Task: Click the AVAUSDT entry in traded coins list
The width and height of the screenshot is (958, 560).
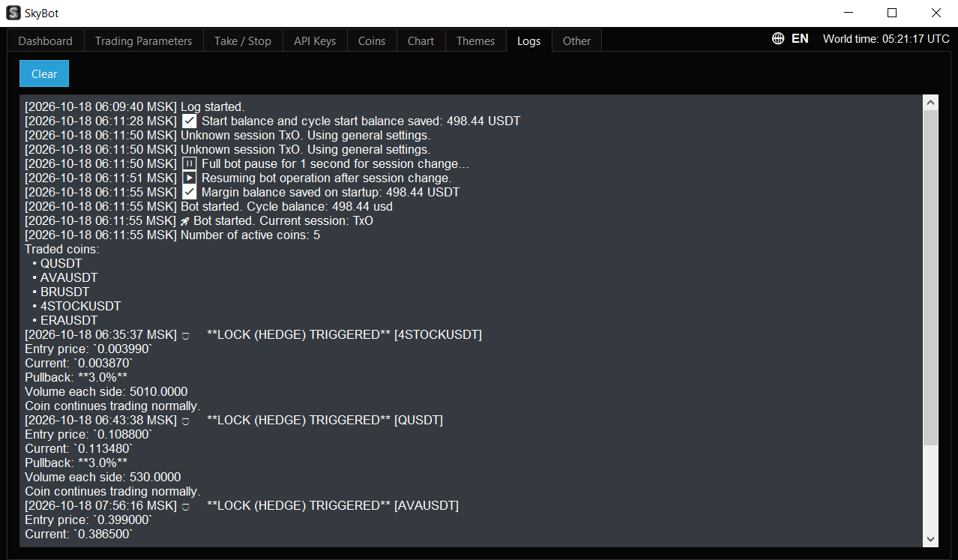Action: tap(69, 278)
